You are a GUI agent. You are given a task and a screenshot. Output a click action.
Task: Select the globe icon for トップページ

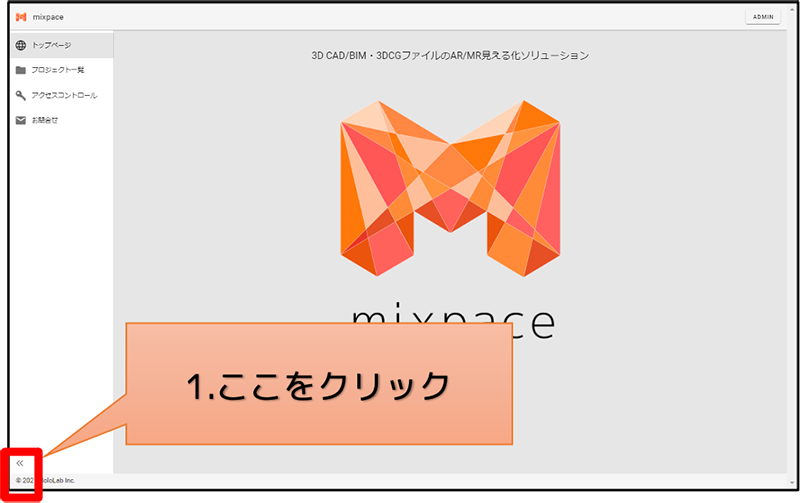20,45
